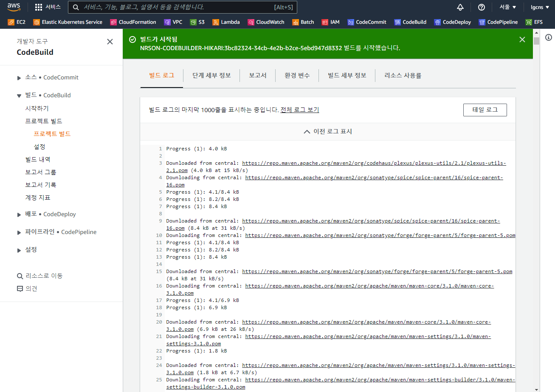This screenshot has height=392, width=555.
Task: Open the services grid menu icon
Action: click(x=38, y=7)
